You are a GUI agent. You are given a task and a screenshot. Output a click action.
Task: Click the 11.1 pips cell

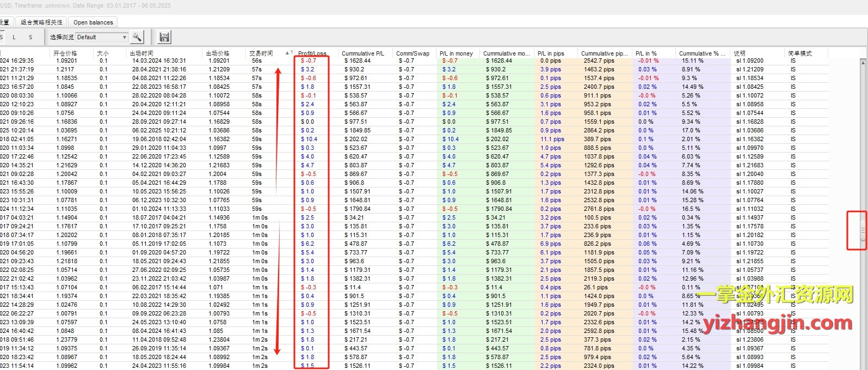(x=552, y=139)
